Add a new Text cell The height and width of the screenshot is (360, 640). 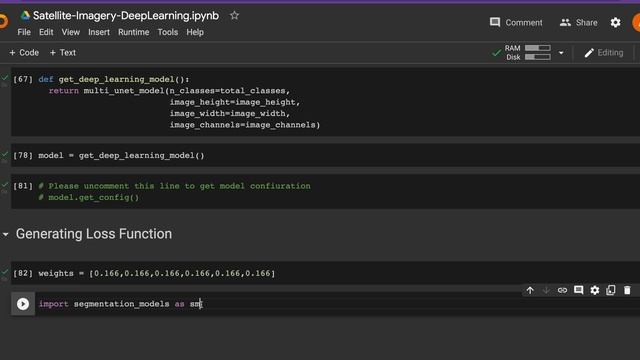(x=62, y=53)
